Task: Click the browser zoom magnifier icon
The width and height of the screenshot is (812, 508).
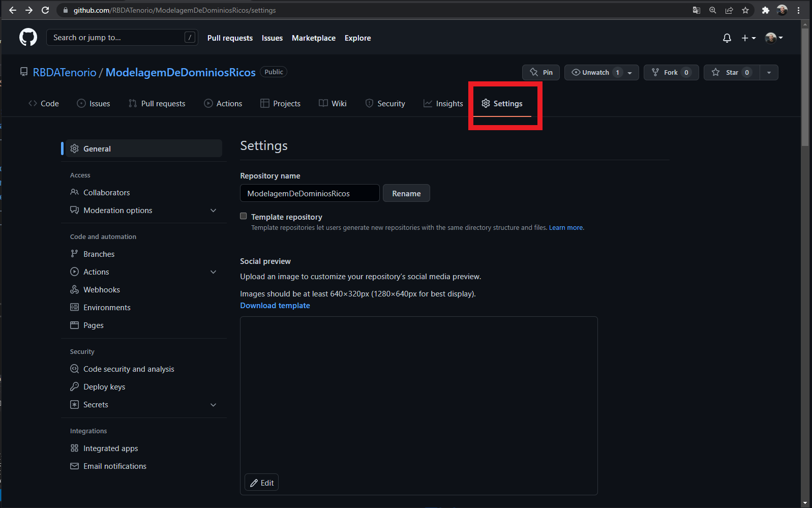Action: (x=713, y=10)
